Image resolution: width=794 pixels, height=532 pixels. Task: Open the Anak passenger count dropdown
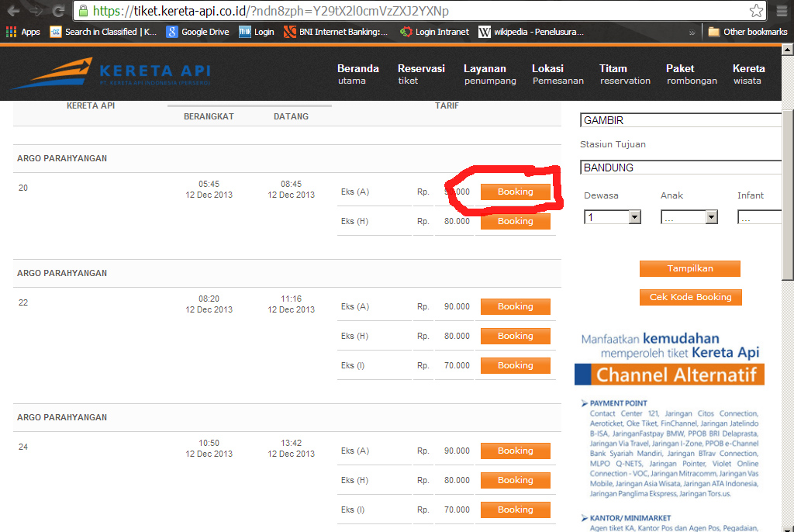689,217
